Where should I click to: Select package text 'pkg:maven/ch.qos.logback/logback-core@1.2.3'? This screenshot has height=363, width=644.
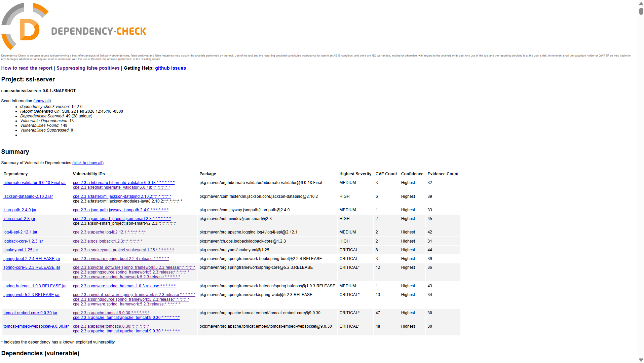pos(242,241)
